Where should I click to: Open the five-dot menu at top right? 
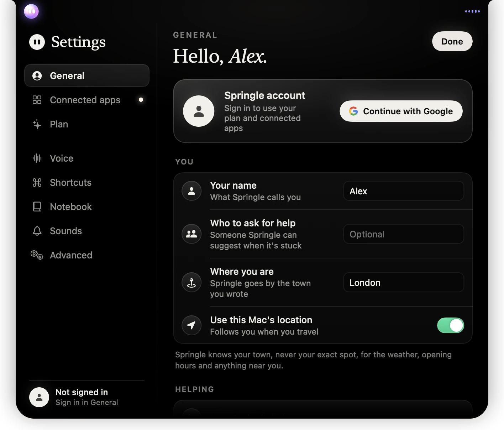tap(472, 11)
